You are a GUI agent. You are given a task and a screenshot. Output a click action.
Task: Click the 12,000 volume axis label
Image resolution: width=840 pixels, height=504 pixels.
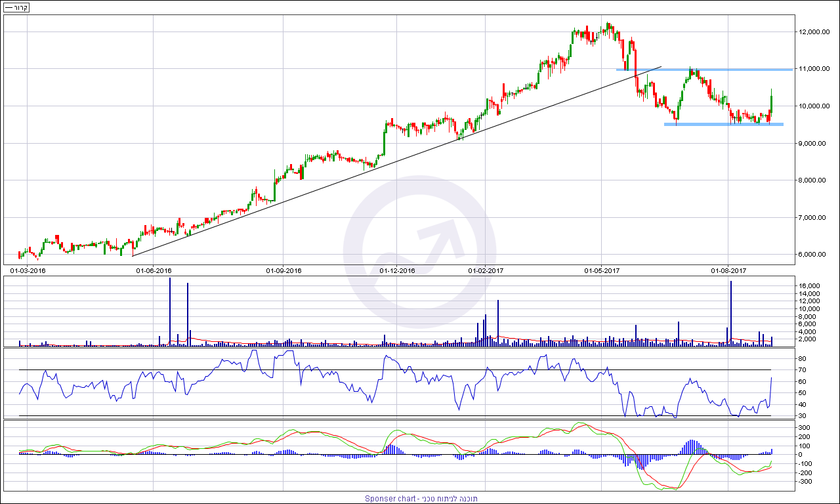click(x=809, y=301)
